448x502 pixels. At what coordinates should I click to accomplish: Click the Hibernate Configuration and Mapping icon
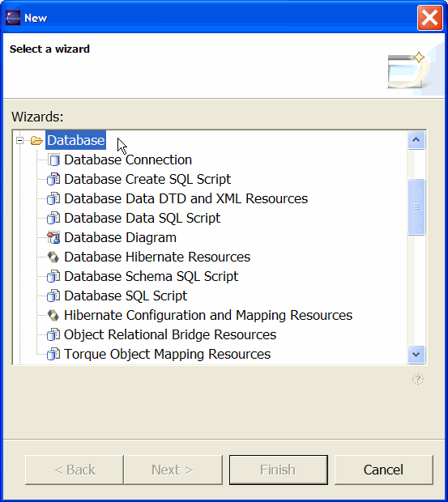(53, 315)
